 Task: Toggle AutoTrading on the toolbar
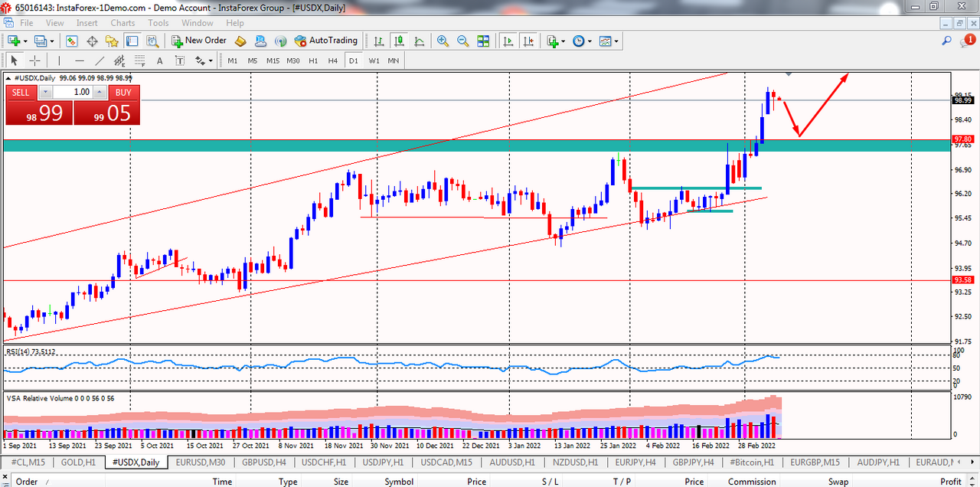point(326,41)
